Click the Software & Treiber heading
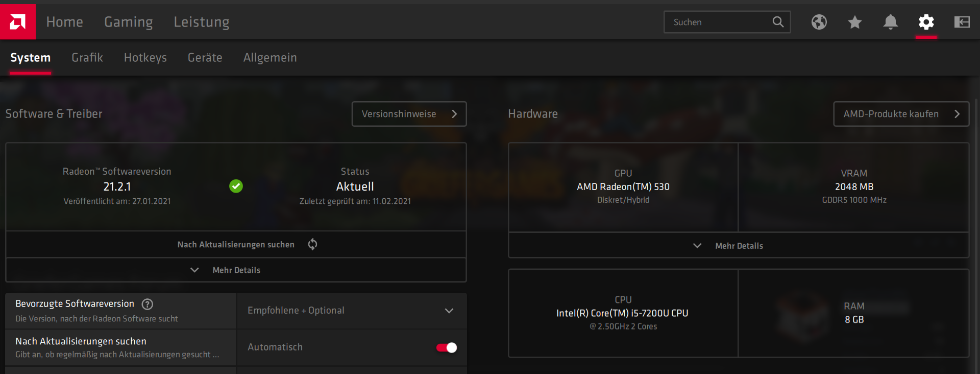 click(54, 114)
